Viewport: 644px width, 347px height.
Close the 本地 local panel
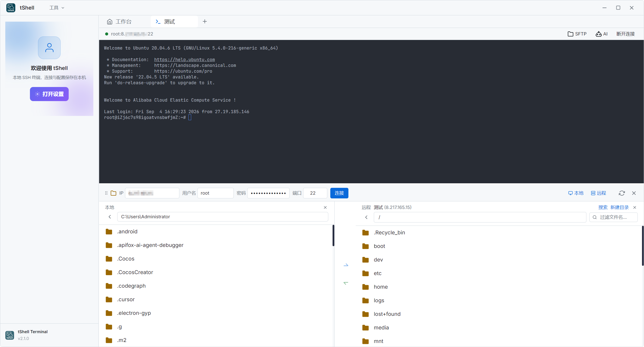[x=325, y=207]
